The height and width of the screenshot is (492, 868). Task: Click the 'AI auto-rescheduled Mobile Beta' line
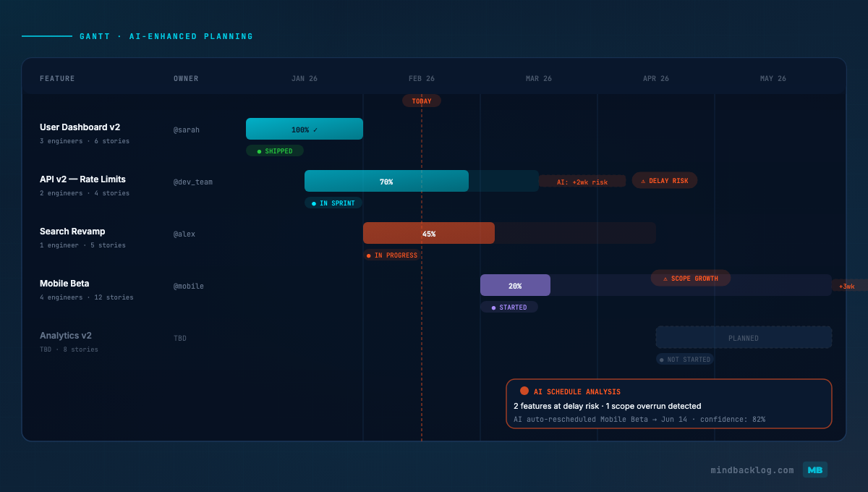639,420
